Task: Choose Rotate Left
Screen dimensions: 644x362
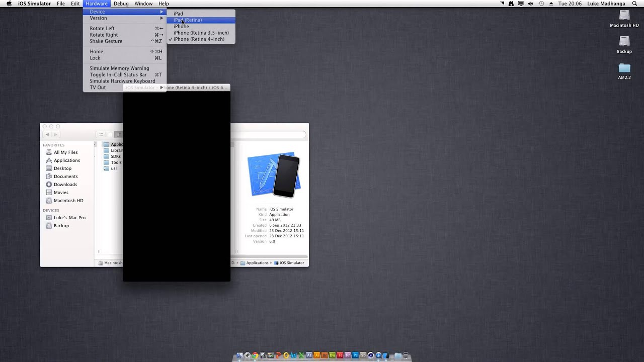Action: (x=124, y=29)
